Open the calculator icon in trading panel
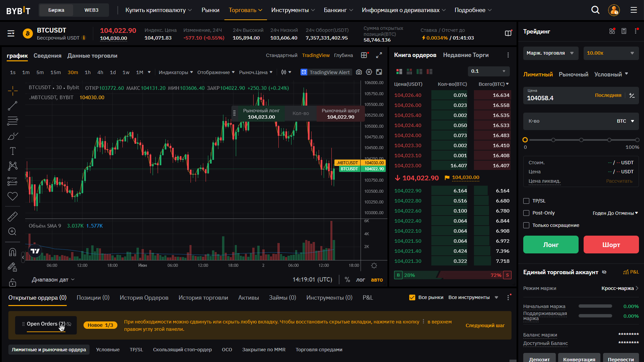This screenshot has width=644, height=362. (624, 31)
